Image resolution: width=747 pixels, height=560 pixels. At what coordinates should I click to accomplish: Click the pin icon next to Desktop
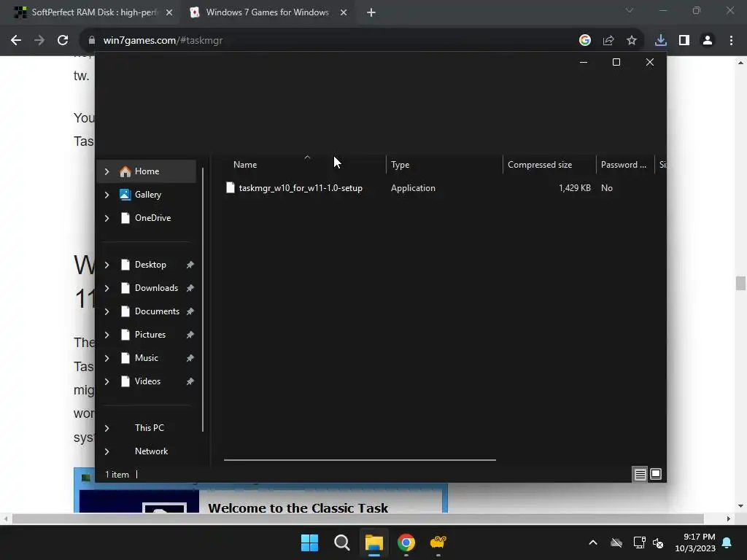[190, 265]
